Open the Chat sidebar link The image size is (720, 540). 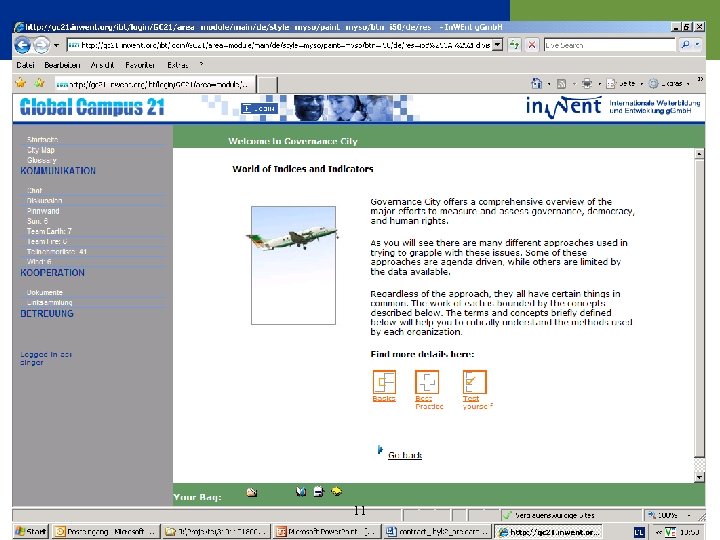tap(34, 190)
